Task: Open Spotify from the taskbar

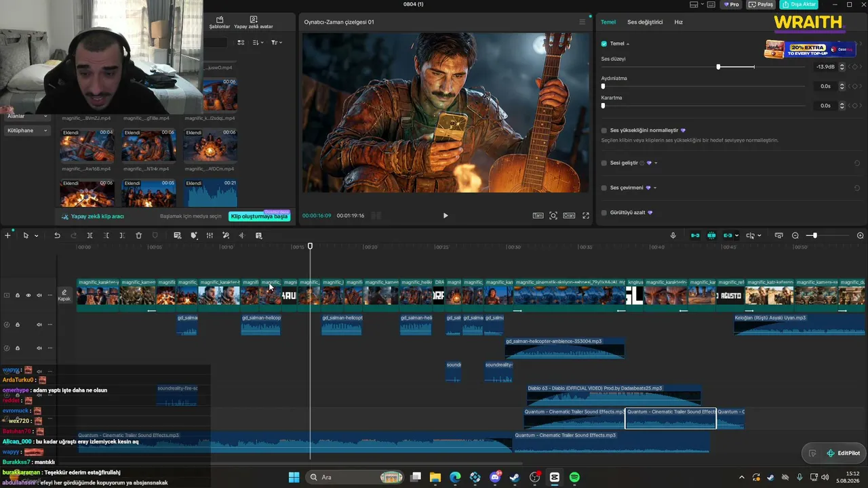Action: coord(574,477)
